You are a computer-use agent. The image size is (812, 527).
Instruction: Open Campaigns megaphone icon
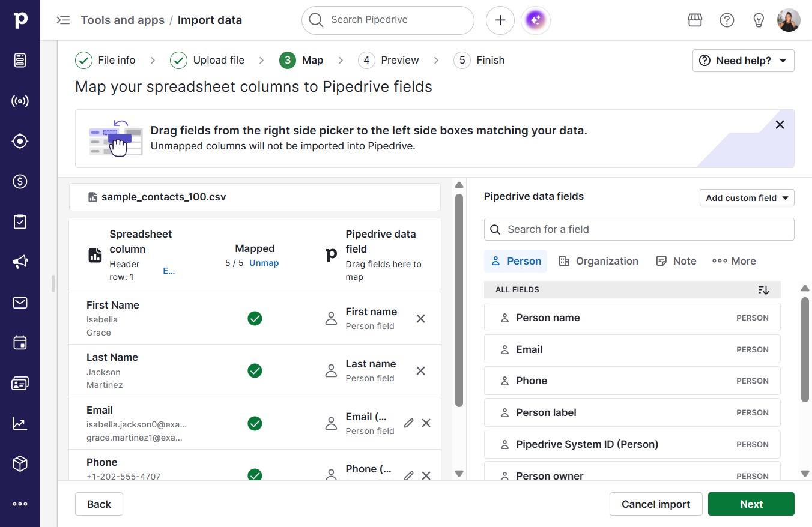[20, 262]
